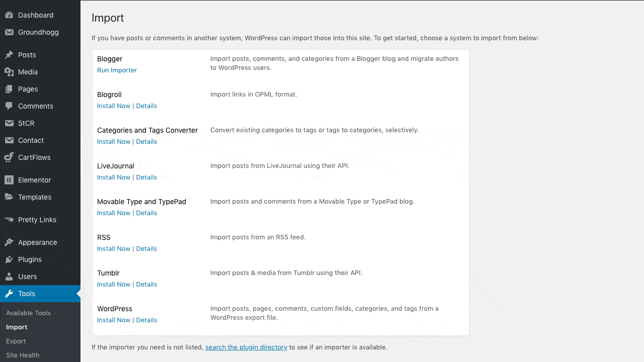Run the Blogger importer

pos(117,70)
